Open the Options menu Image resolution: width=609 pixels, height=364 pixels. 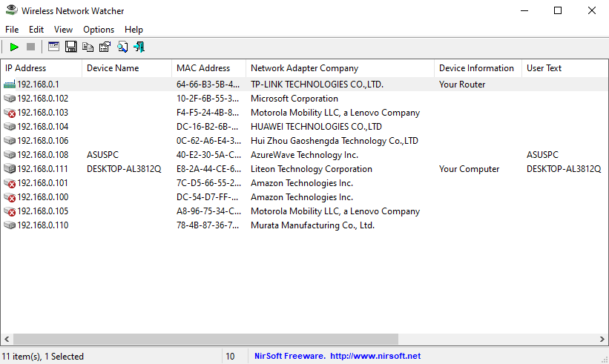click(99, 30)
